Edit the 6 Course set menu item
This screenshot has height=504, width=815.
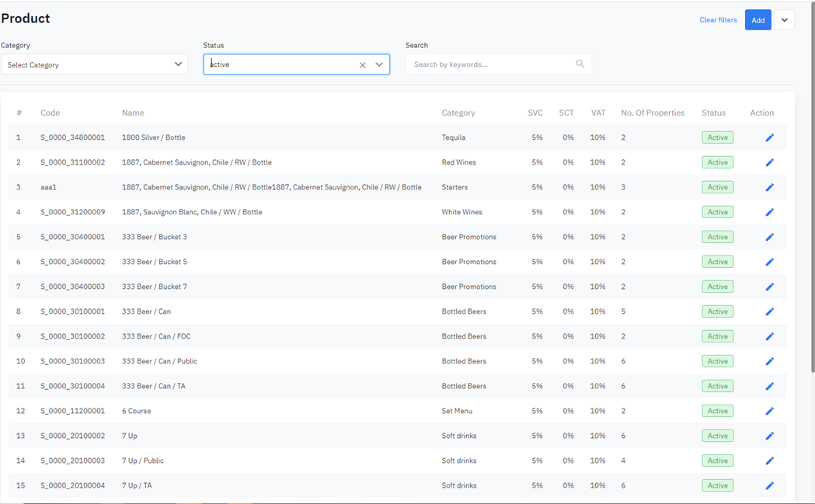click(769, 411)
